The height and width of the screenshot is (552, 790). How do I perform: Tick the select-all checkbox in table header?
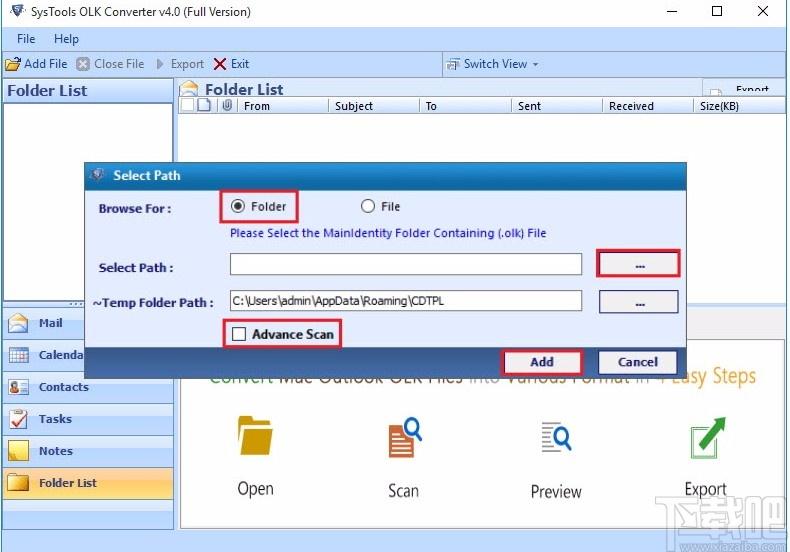[187, 105]
